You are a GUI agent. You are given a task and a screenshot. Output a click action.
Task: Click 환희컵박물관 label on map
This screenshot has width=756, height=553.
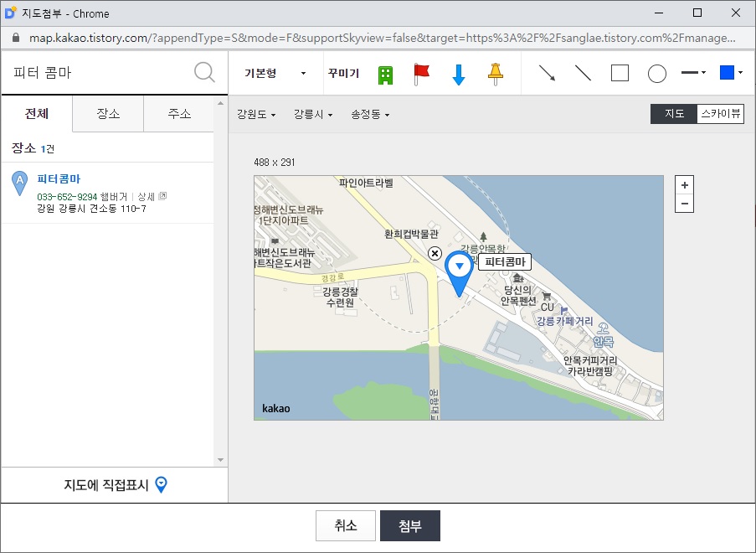pos(411,234)
